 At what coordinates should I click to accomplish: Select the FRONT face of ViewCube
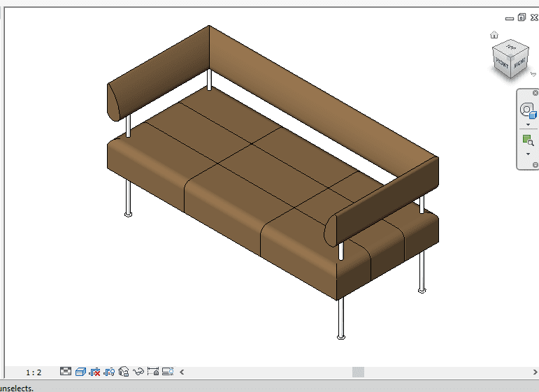(503, 64)
